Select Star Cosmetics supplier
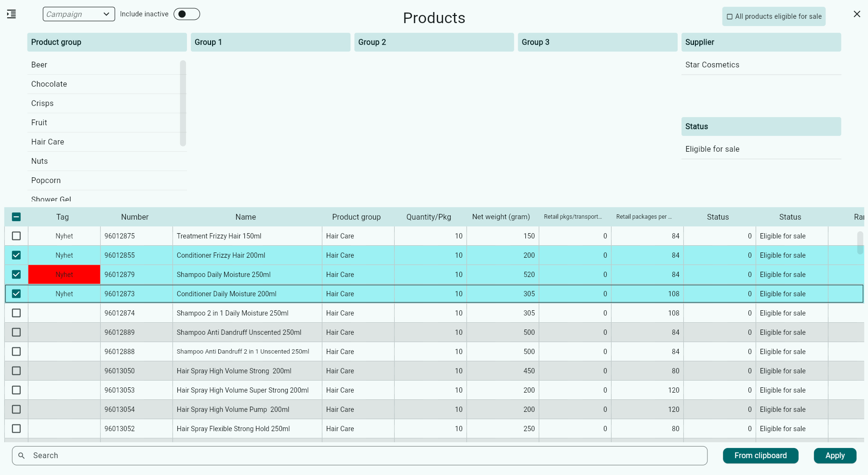This screenshot has height=475, width=868. tap(761, 65)
